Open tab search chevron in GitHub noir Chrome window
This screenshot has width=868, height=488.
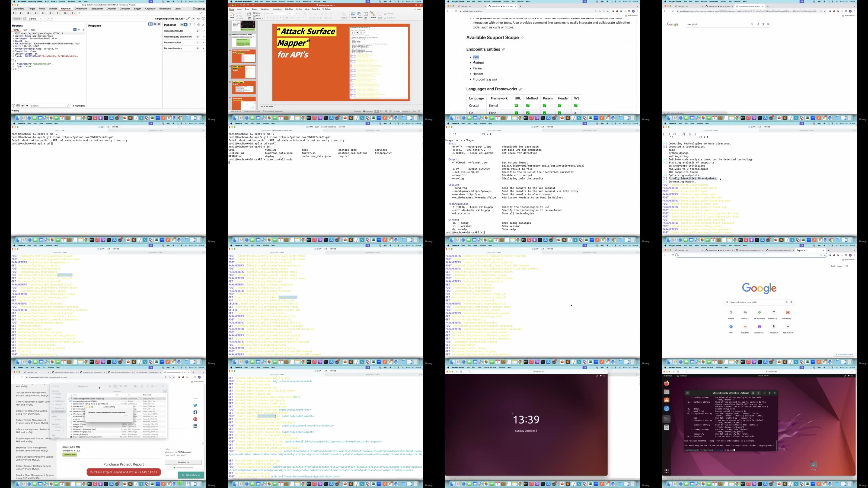(x=637, y=6)
